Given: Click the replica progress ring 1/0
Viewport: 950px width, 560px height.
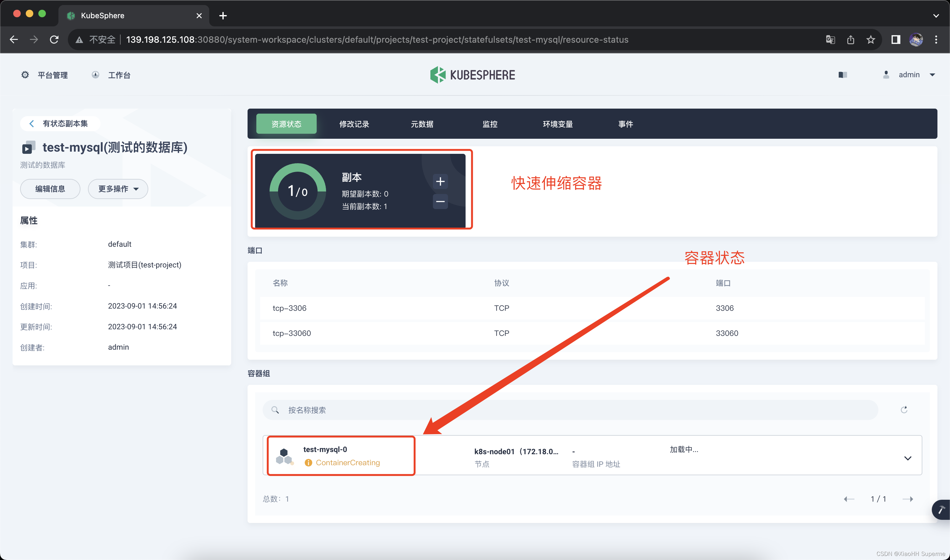Looking at the screenshot, I should 298,191.
